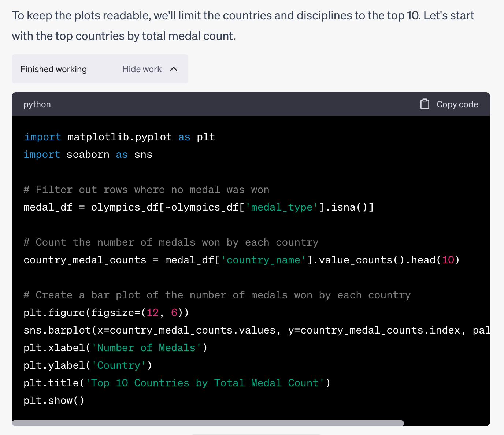Click the code block horizontal scrollbar thumb
Viewport: 504px width, 435px height.
click(208, 423)
